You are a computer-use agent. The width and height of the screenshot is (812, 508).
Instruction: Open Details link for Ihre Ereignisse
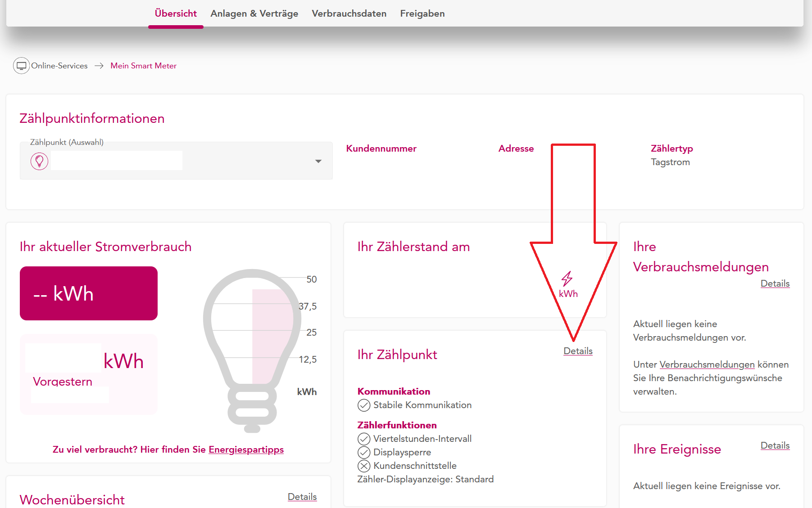(x=775, y=445)
